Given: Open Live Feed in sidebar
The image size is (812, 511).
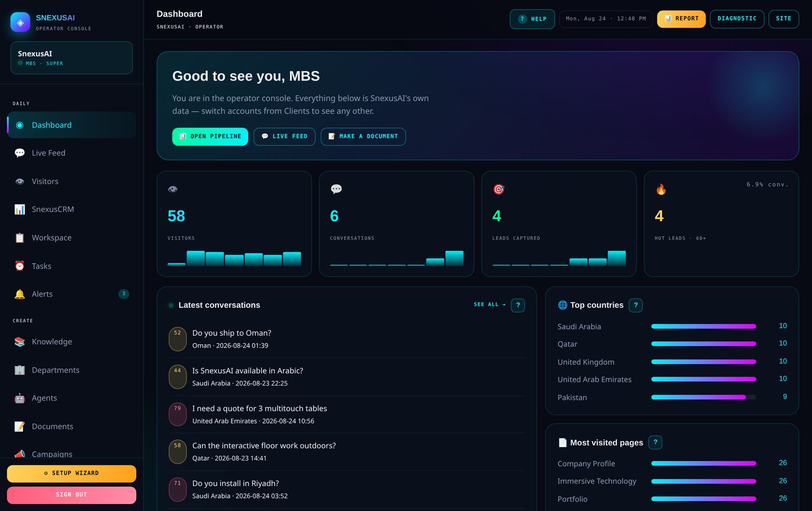Looking at the screenshot, I should click(x=72, y=153).
